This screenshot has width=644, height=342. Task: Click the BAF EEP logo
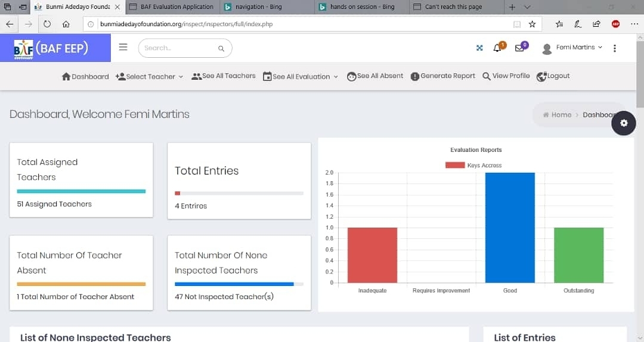point(51,48)
